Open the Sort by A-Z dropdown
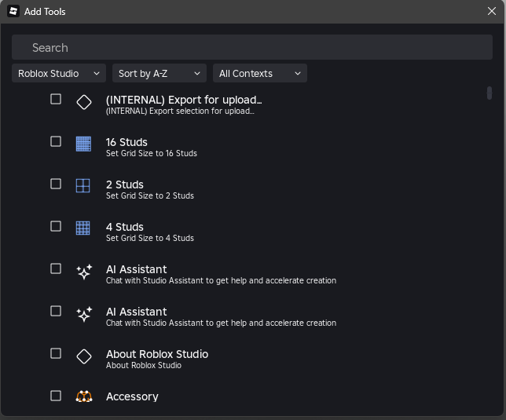Image resolution: width=506 pixels, height=420 pixels. pos(159,73)
